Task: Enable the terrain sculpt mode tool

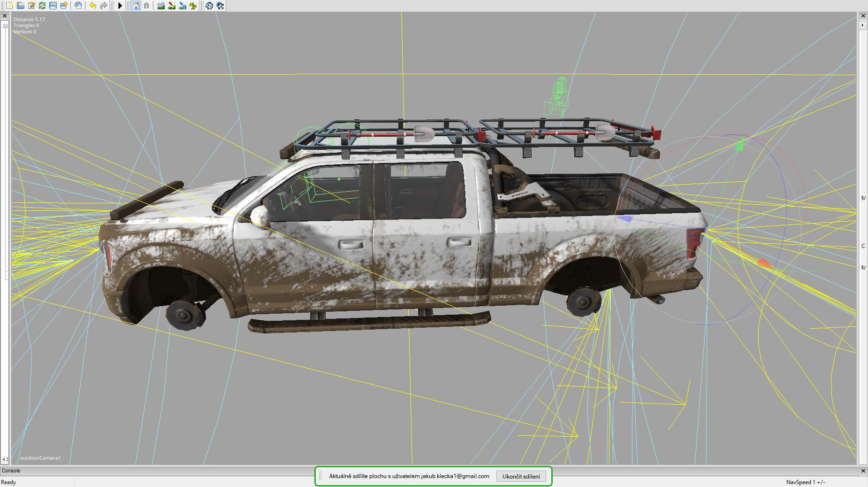Action: (x=161, y=6)
